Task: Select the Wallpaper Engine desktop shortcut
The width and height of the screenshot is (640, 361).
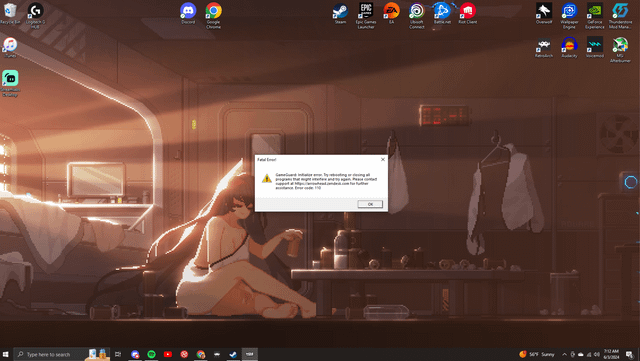Action: pyautogui.click(x=569, y=16)
